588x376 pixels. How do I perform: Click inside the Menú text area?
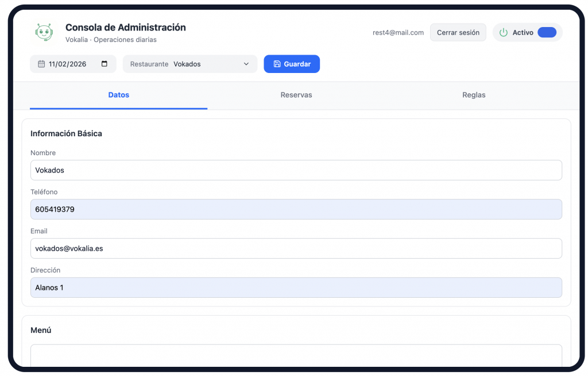[296, 355]
